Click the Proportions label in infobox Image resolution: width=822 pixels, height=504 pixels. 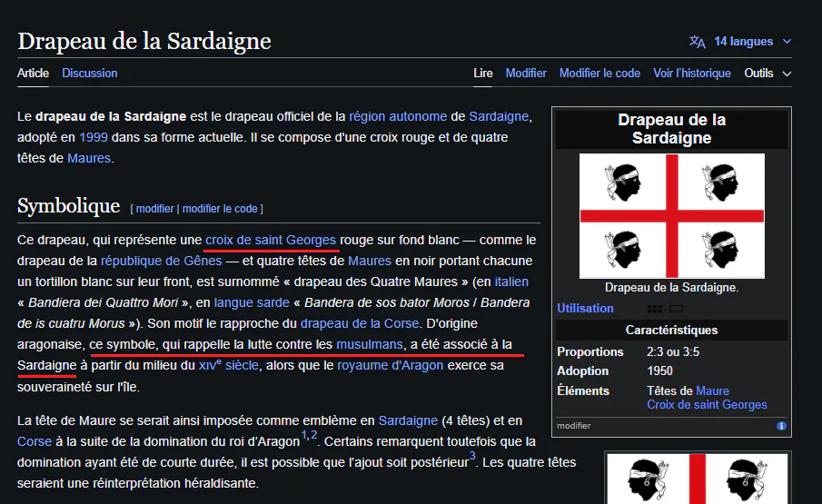click(x=590, y=352)
